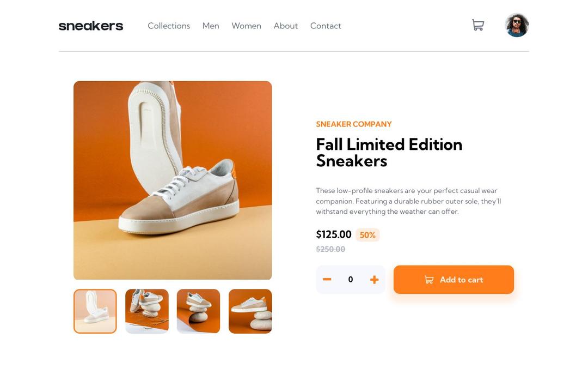Open the Women nav link
The height and width of the screenshot is (368, 588).
tap(247, 26)
